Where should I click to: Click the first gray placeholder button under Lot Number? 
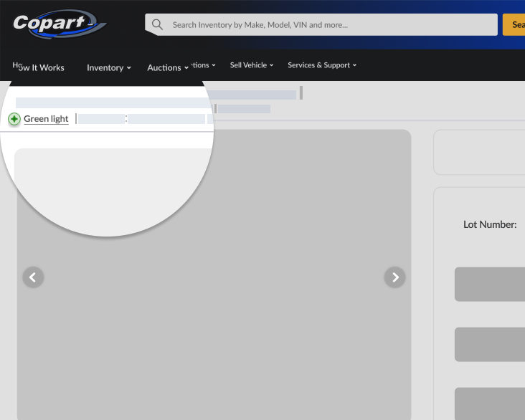pyautogui.click(x=491, y=284)
